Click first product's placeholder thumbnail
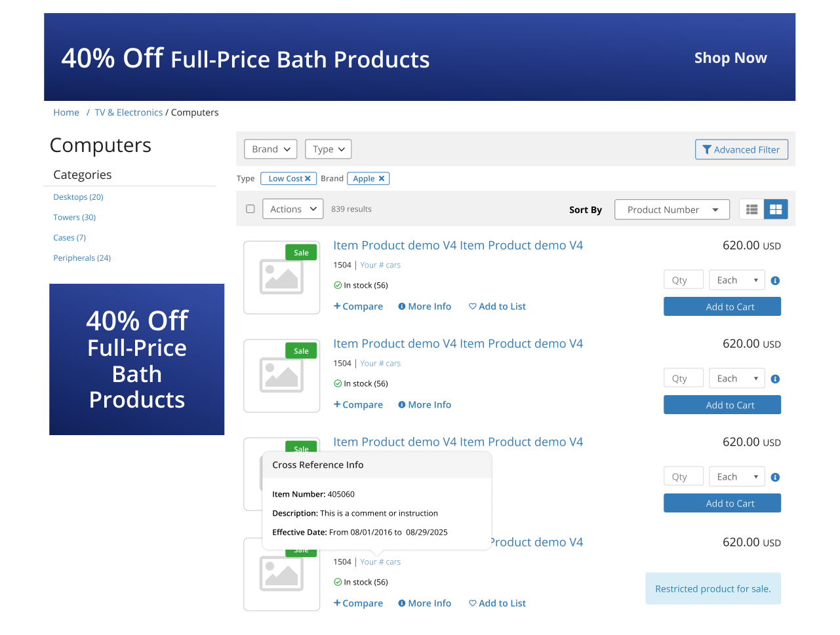The width and height of the screenshot is (840, 635). tap(282, 278)
